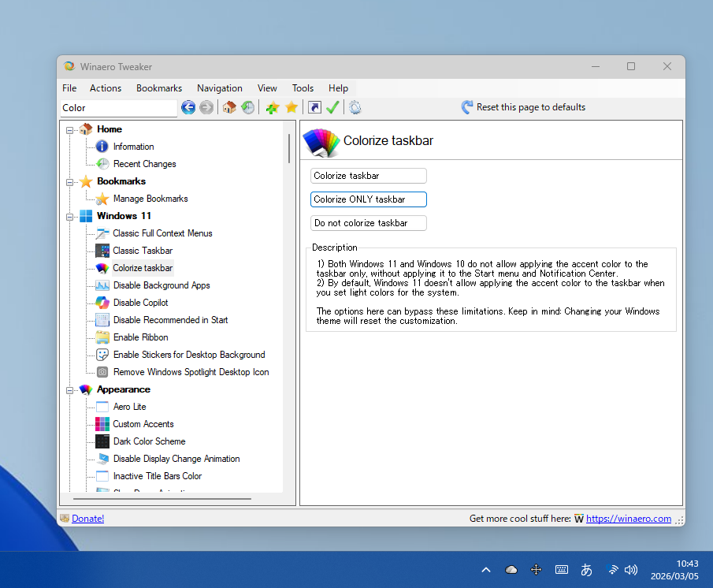Collapse the Windows 11 tree node
This screenshot has height=588, width=713.
69,217
